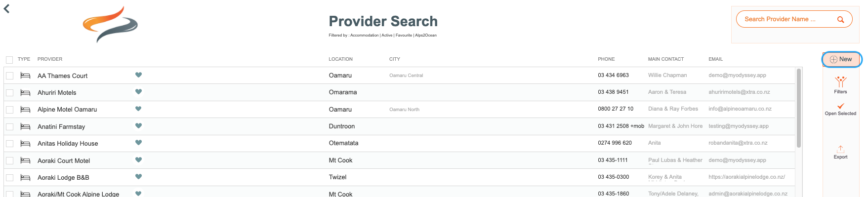Open the Filters funnel icon
Screen dimensions: 868x197
tap(840, 82)
